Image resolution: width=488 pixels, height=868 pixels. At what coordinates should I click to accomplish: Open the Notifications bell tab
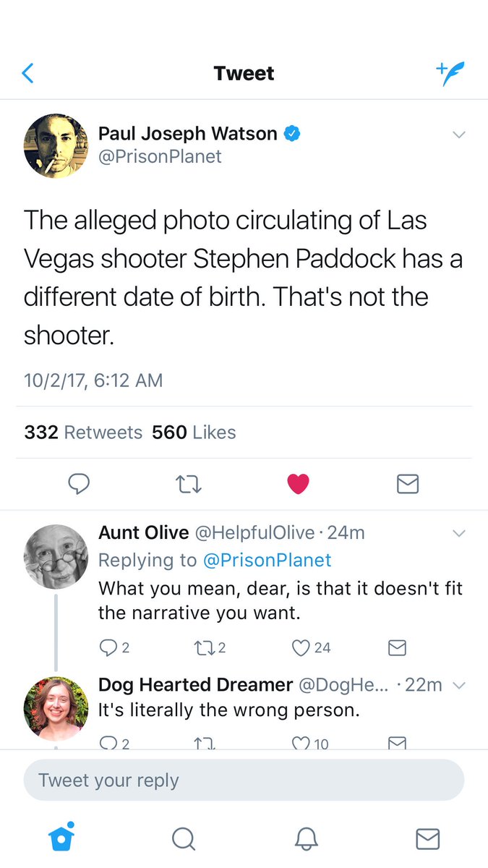point(307,838)
